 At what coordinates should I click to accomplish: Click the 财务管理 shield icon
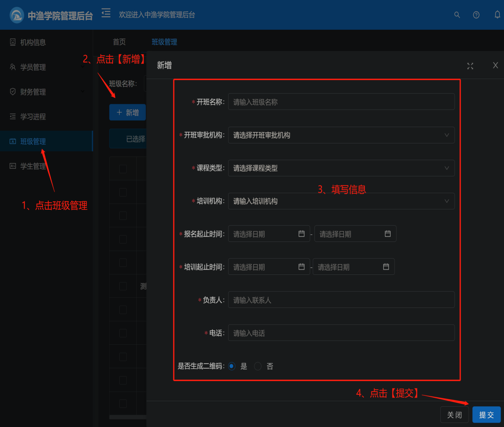(13, 92)
